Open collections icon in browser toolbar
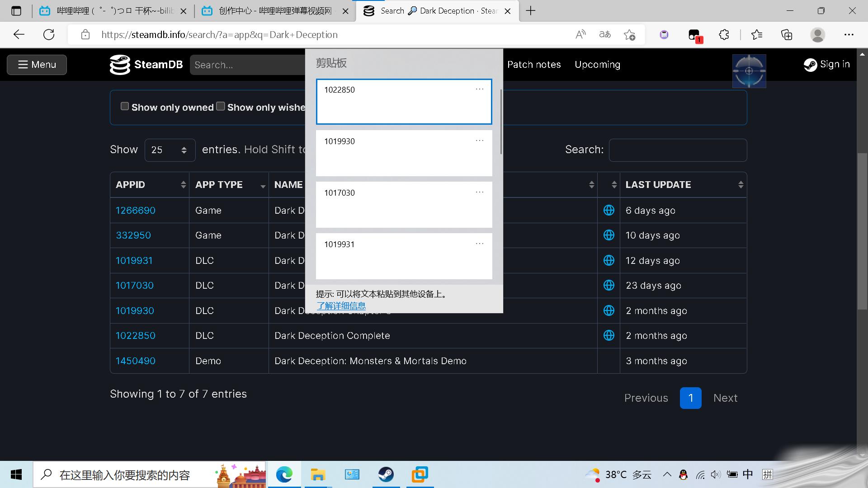 [787, 34]
